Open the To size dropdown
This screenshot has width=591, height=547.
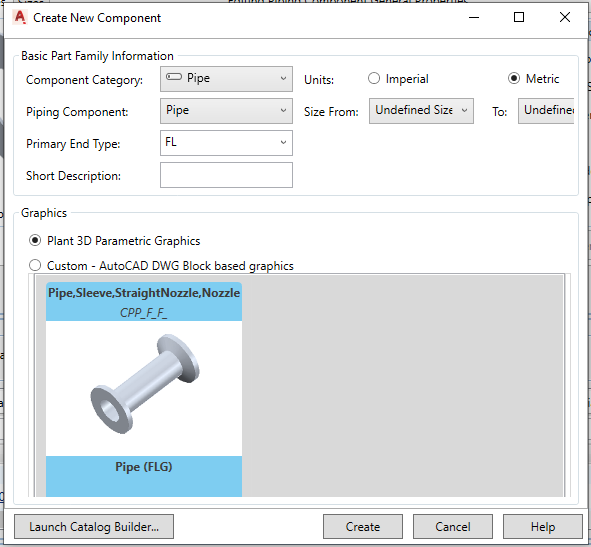(x=546, y=111)
